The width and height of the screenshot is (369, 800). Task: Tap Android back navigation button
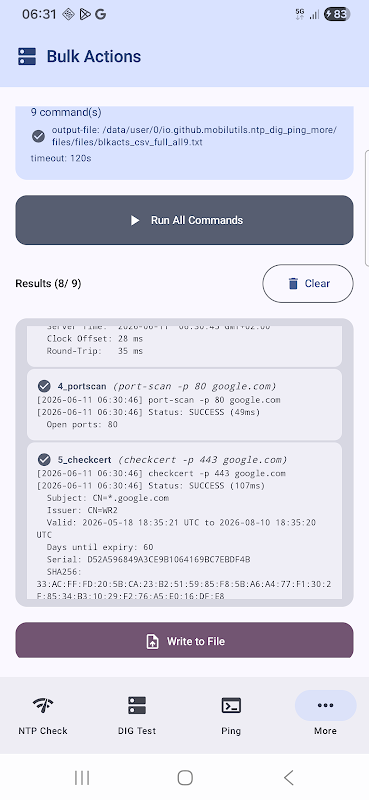pos(288,778)
